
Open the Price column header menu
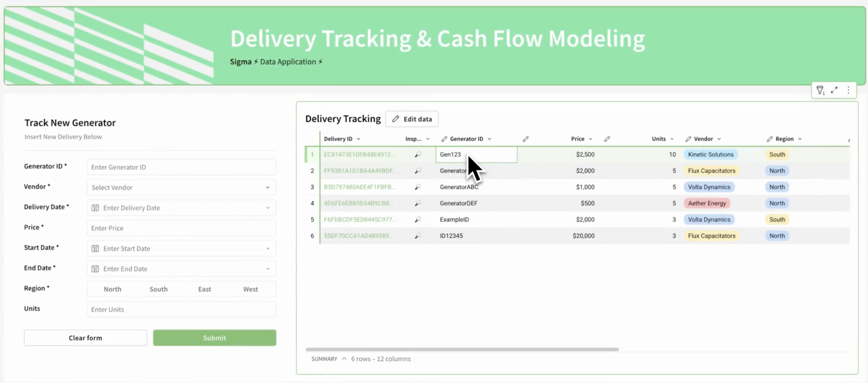coord(590,139)
